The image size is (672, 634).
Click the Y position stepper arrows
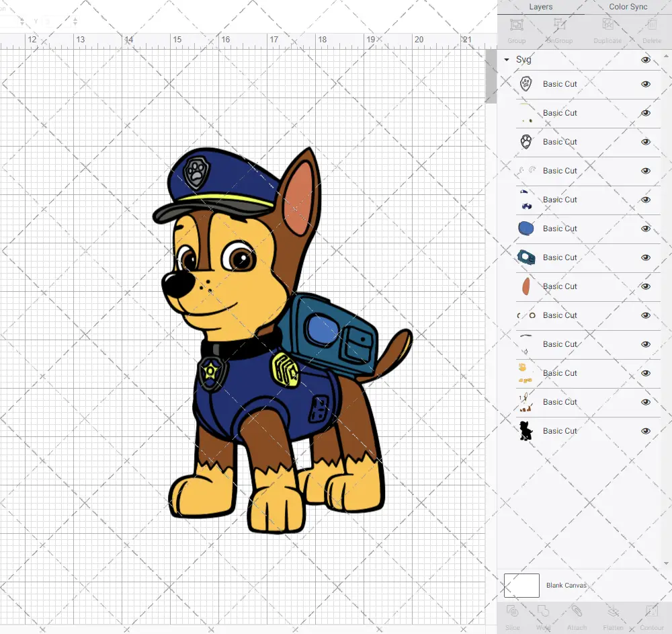(75, 21)
